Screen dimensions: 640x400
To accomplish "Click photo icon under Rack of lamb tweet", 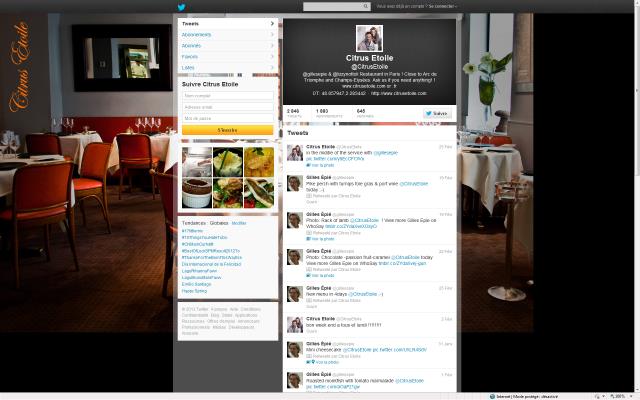I will tap(309, 239).
